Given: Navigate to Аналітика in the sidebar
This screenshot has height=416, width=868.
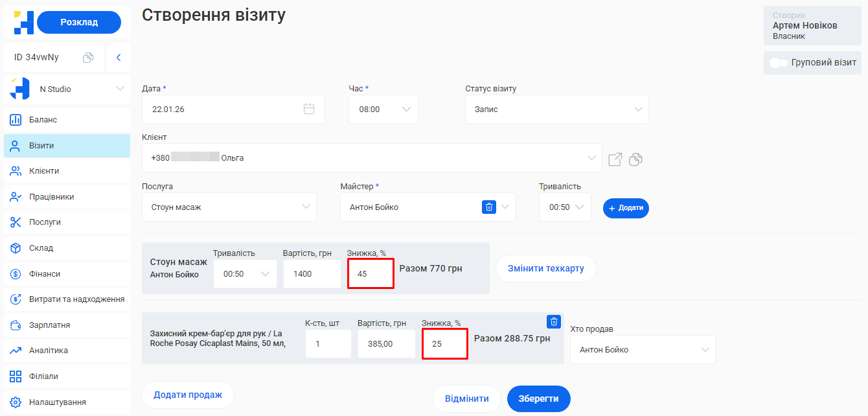Looking at the screenshot, I should tap(48, 351).
